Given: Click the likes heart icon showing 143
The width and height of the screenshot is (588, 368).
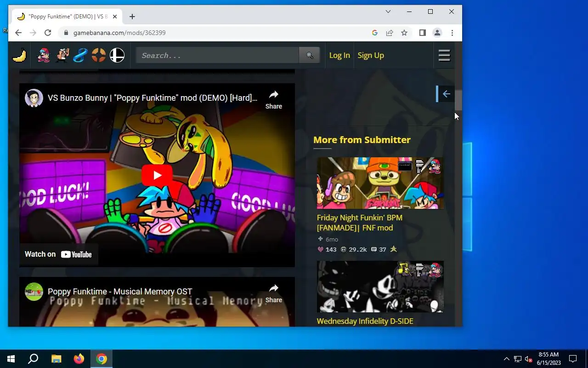Looking at the screenshot, I should tap(321, 249).
